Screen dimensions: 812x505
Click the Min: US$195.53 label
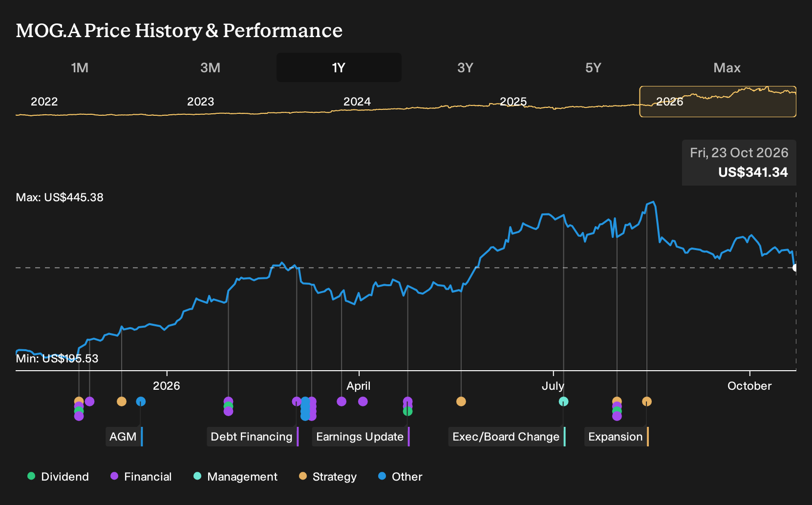(57, 358)
